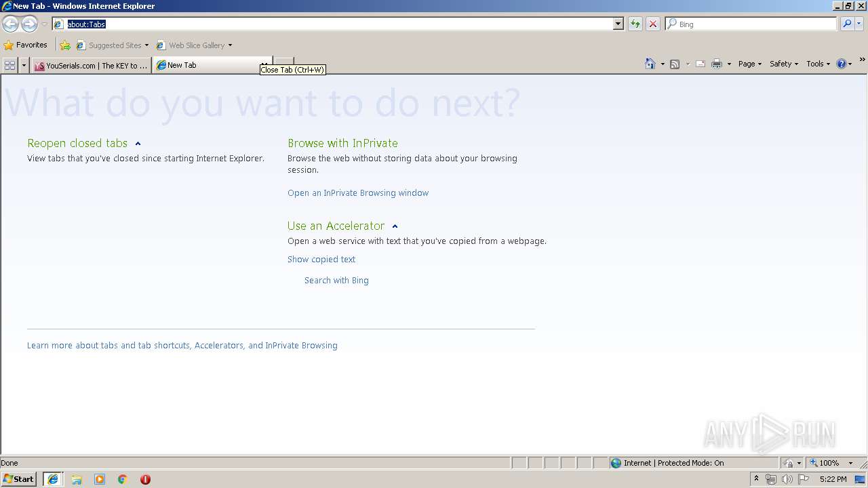Open Web Slice Gallery on favorites bar
The image size is (868, 488).
tap(194, 45)
